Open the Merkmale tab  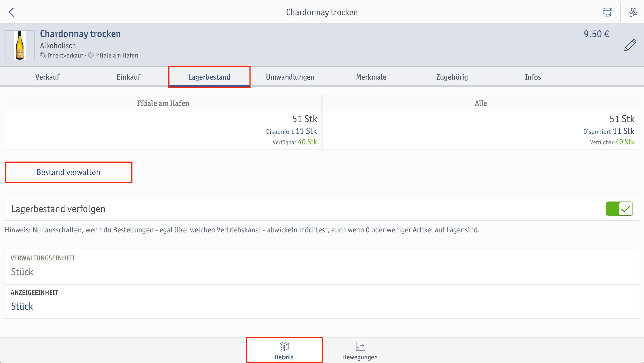click(371, 77)
